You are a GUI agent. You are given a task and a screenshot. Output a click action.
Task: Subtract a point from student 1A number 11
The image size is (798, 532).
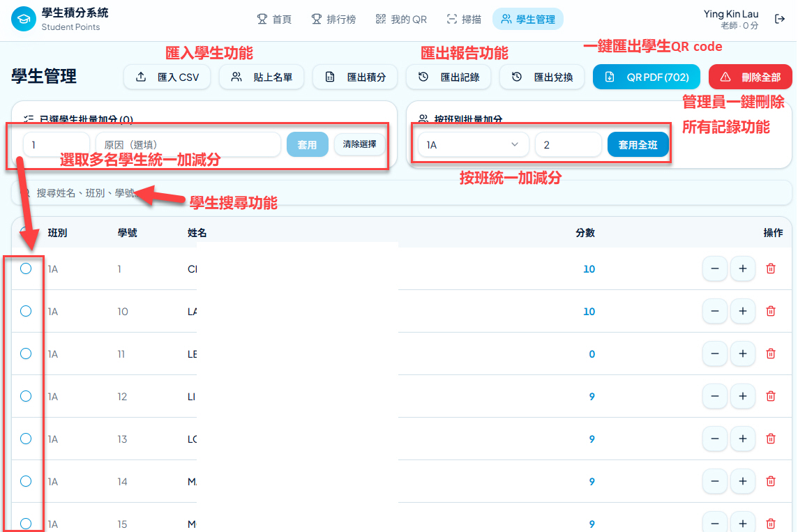pos(714,354)
